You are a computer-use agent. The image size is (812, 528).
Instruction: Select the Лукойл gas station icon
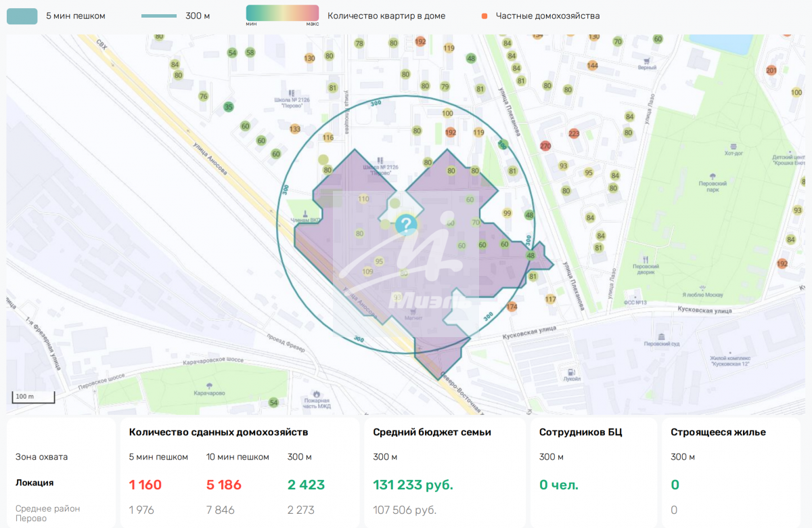point(572,371)
